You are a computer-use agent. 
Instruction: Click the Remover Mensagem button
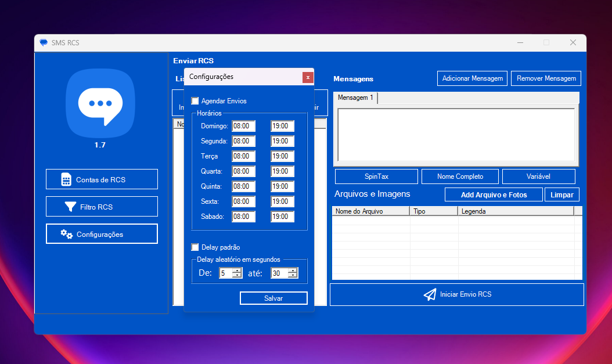[546, 78]
